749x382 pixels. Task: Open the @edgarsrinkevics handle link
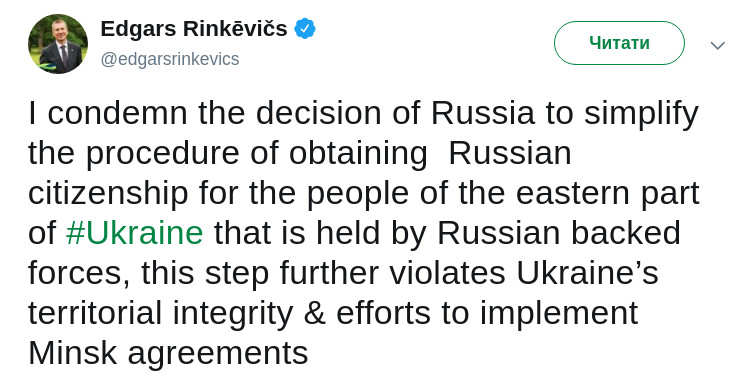pyautogui.click(x=170, y=59)
